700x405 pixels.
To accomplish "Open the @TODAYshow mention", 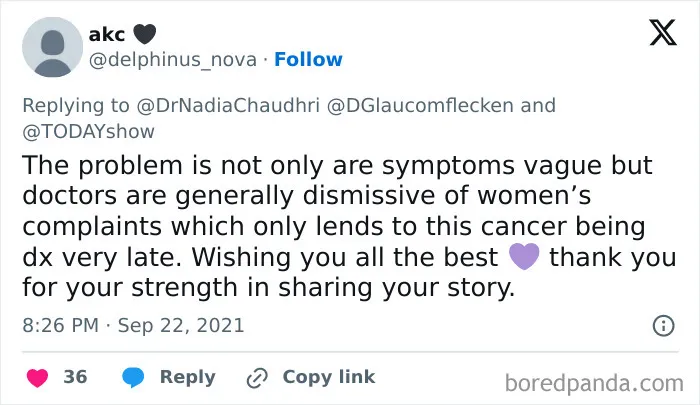I will 88,132.
